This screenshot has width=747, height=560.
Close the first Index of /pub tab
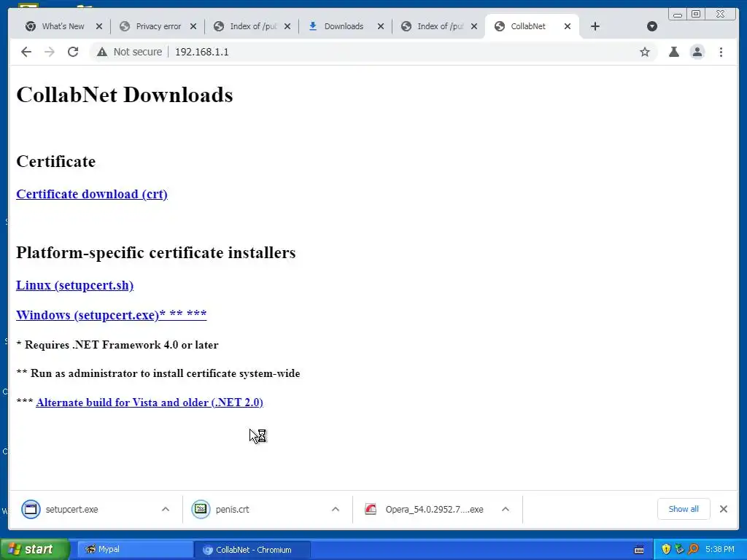coord(287,26)
